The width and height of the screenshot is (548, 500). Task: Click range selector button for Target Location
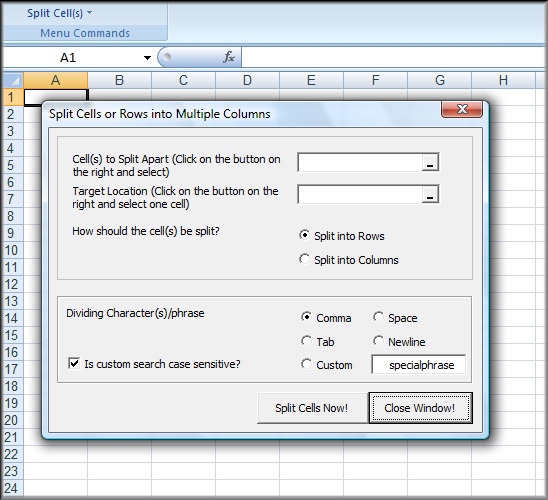tap(430, 195)
